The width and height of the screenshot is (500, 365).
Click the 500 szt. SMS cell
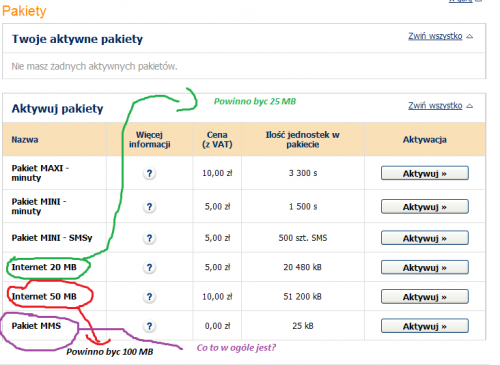pyautogui.click(x=303, y=238)
